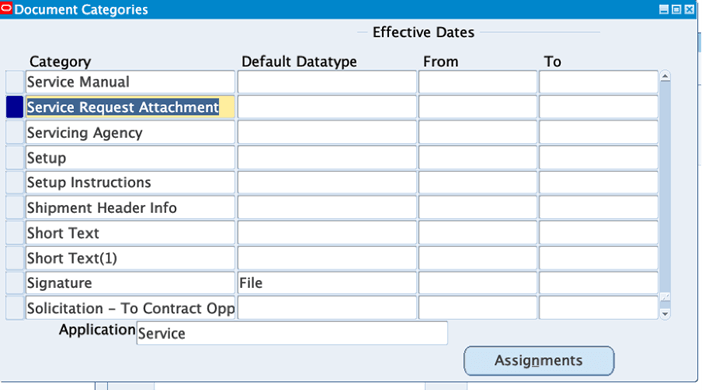Click the record indicator for Servicing Agency
Screen dimensions: 702x390
(x=14, y=133)
